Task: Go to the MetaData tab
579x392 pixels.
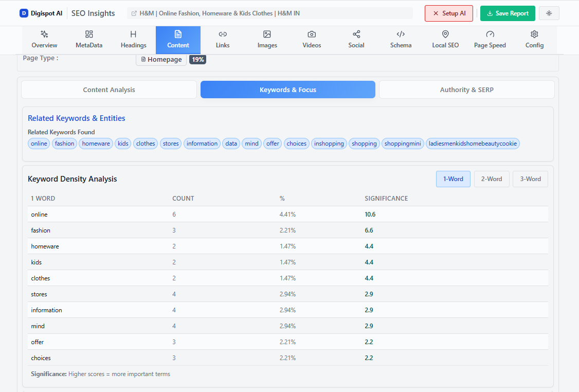Action: [x=89, y=40]
